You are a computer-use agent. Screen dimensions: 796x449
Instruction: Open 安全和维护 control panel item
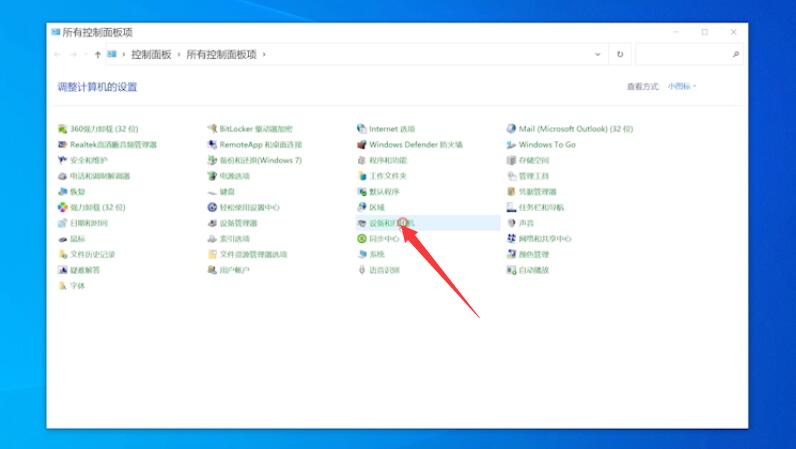pyautogui.click(x=82, y=161)
